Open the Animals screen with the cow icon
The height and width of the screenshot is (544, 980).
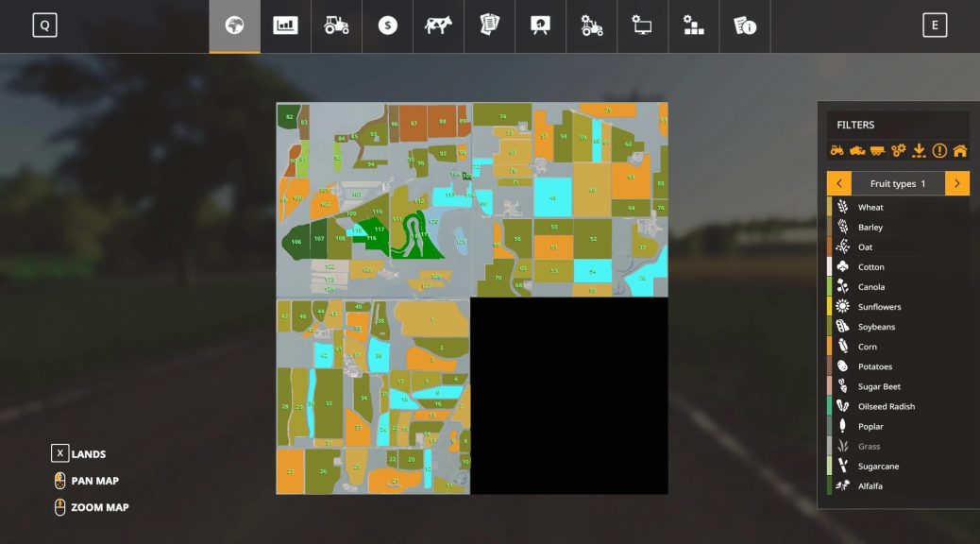438,25
